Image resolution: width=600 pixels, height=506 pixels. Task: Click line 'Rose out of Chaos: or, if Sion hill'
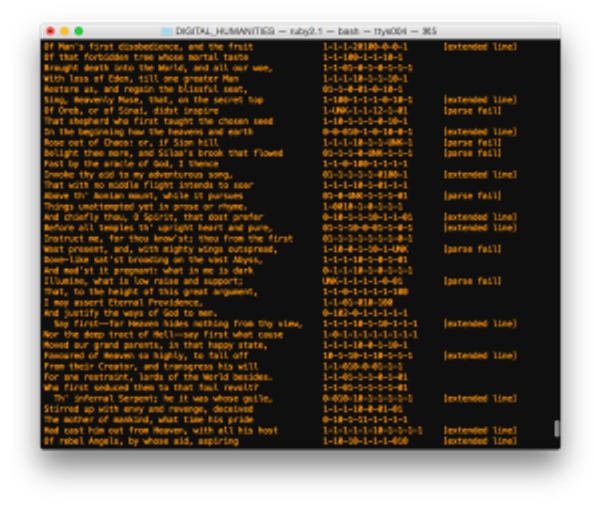[x=131, y=142]
